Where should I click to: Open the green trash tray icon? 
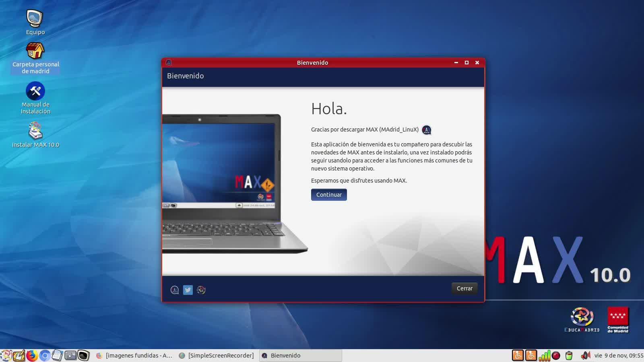(569, 356)
